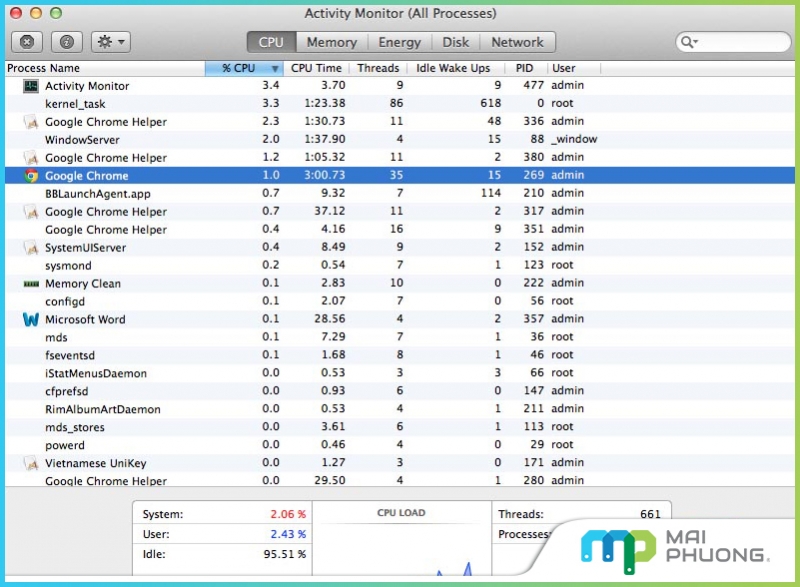Select the Disk tab
This screenshot has width=800, height=587.
(x=456, y=42)
